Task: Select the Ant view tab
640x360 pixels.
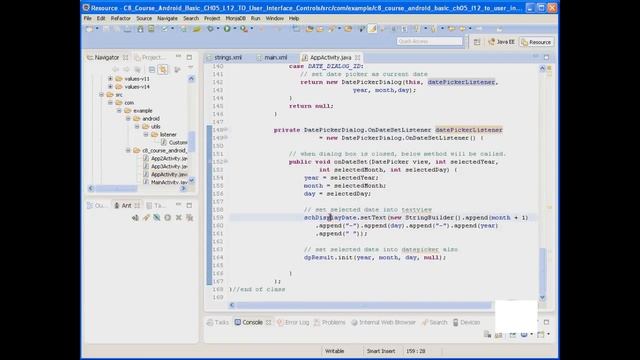Action: point(126,205)
